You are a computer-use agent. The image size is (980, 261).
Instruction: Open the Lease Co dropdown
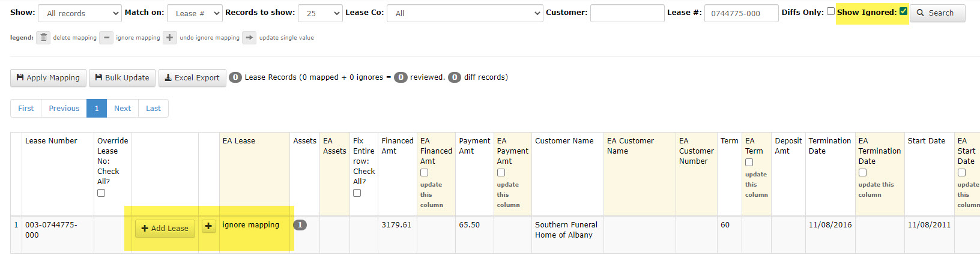click(465, 13)
